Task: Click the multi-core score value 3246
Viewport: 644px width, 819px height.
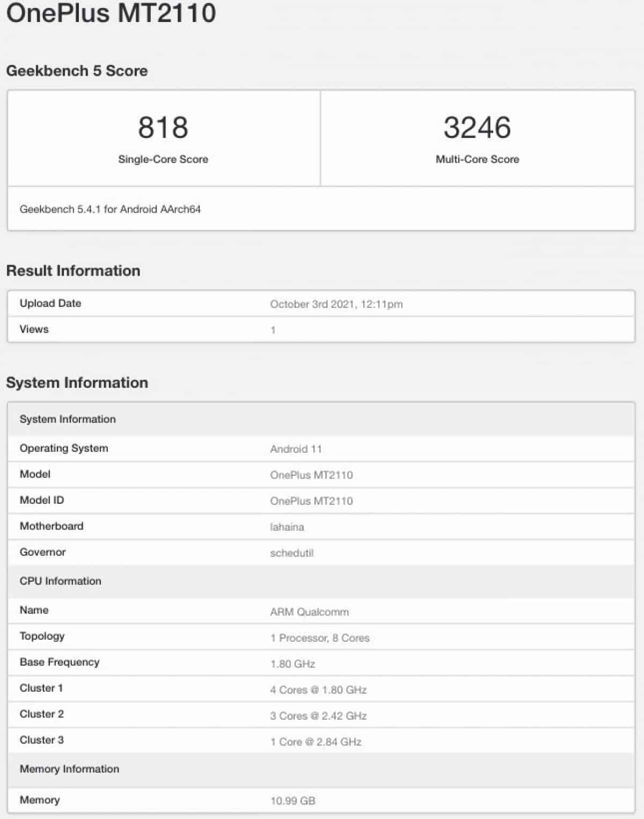Action: (477, 127)
